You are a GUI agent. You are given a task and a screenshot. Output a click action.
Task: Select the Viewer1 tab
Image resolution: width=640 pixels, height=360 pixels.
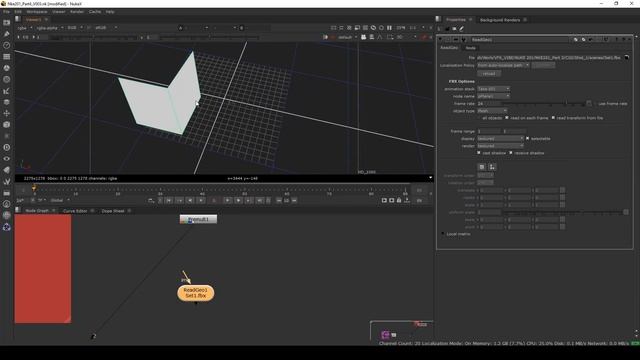point(33,20)
